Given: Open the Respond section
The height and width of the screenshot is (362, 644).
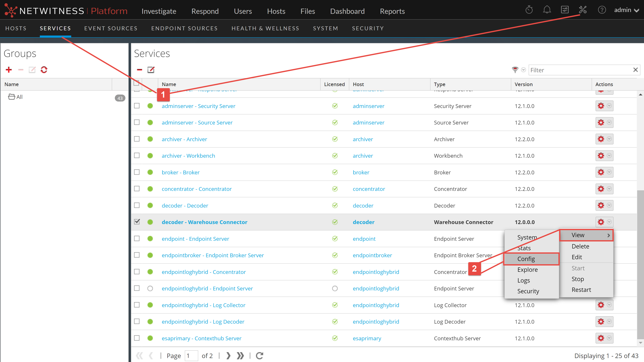Looking at the screenshot, I should (205, 11).
